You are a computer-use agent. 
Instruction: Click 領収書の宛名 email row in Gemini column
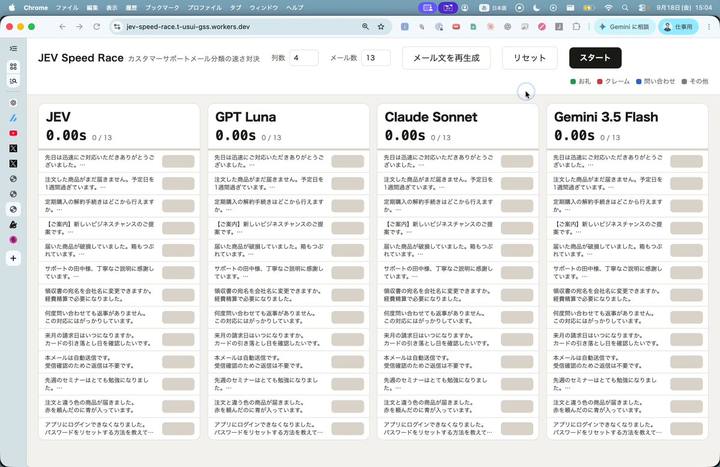coord(627,295)
